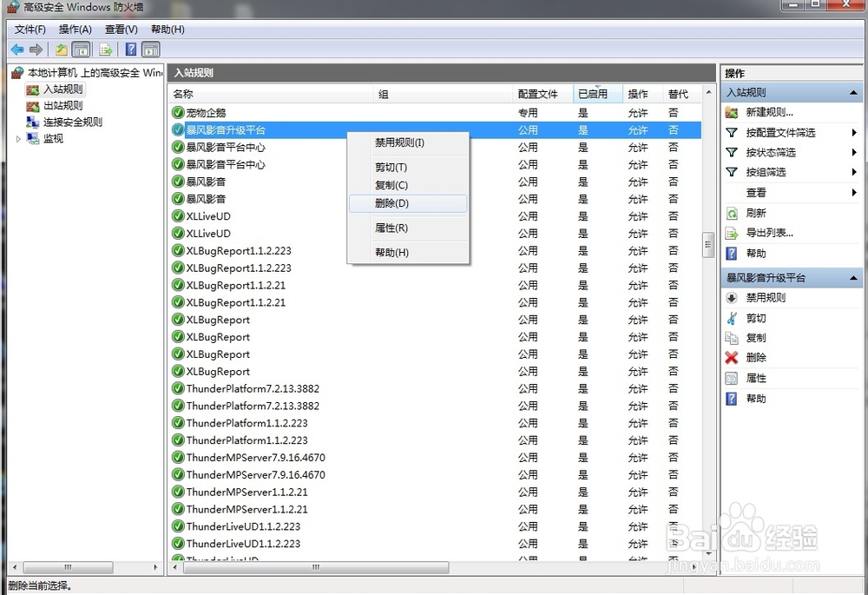Click the Back arrow toolbar icon
This screenshot has width=868, height=595.
coord(17,50)
